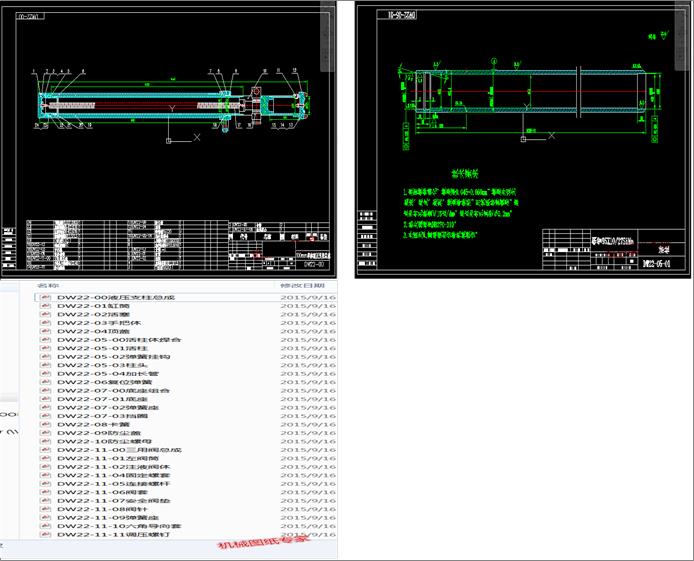
Task: Click the DW22-00 title block in the assembly drawing
Action: pos(315,264)
